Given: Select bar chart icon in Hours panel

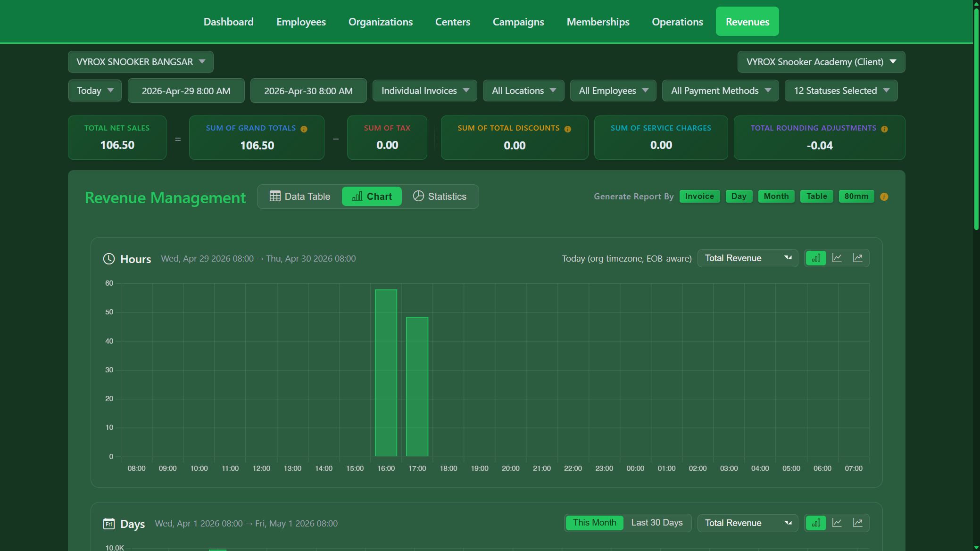Looking at the screenshot, I should (816, 258).
